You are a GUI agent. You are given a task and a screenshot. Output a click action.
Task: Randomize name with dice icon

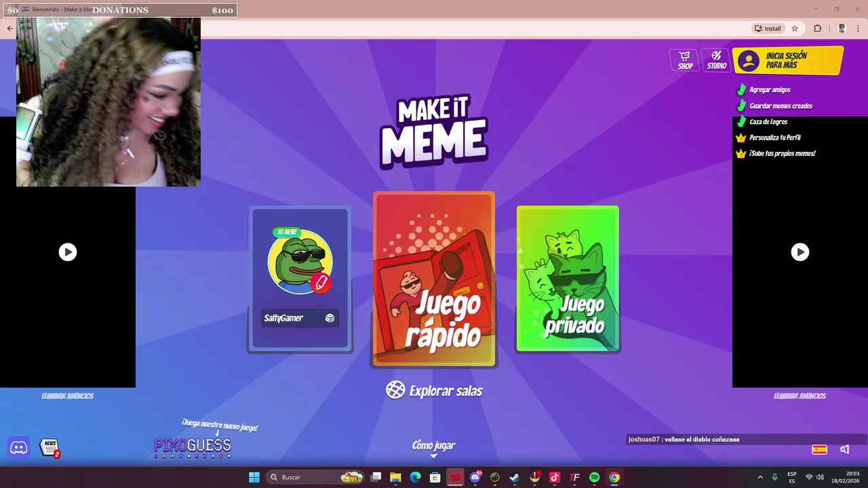330,318
